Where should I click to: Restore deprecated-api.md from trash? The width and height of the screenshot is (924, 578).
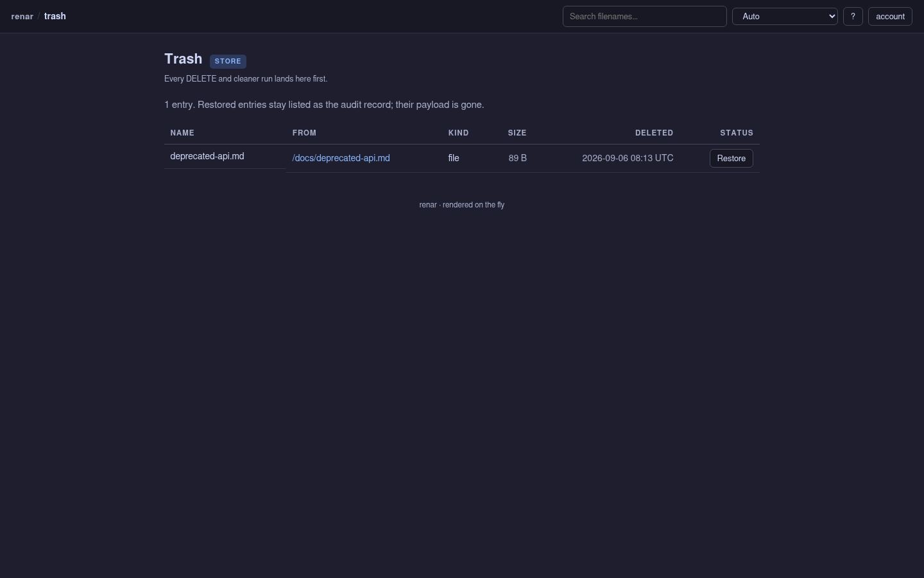coord(731,159)
